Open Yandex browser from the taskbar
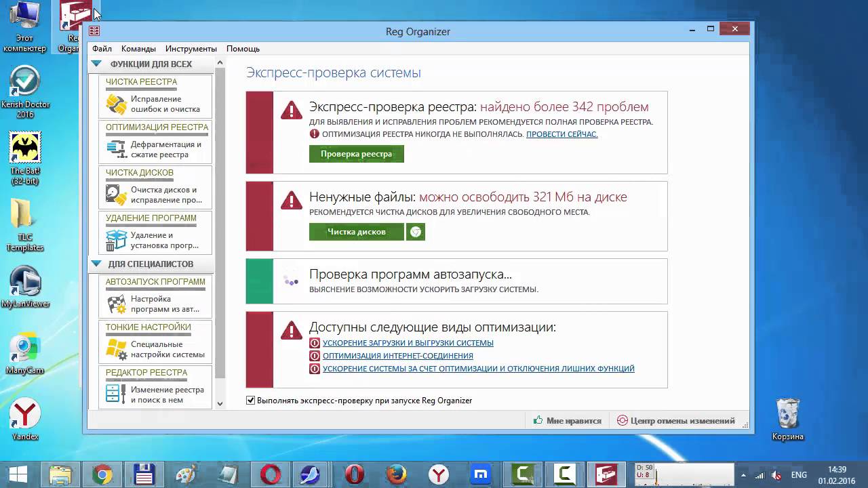 (x=439, y=474)
